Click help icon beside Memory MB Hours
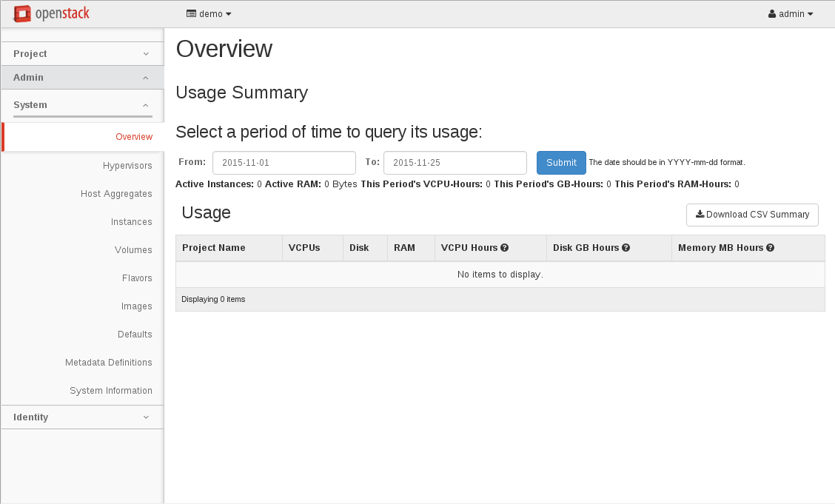The width and height of the screenshot is (835, 504). coord(771,248)
